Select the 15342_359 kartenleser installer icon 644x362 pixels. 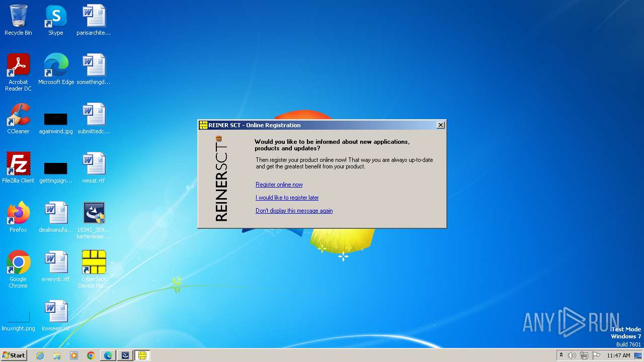click(x=94, y=221)
